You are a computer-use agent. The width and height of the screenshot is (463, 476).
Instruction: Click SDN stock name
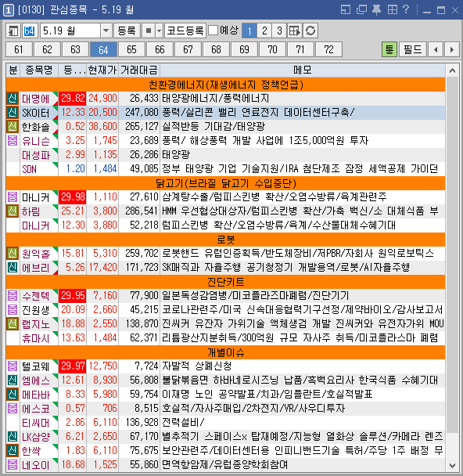pos(29,169)
